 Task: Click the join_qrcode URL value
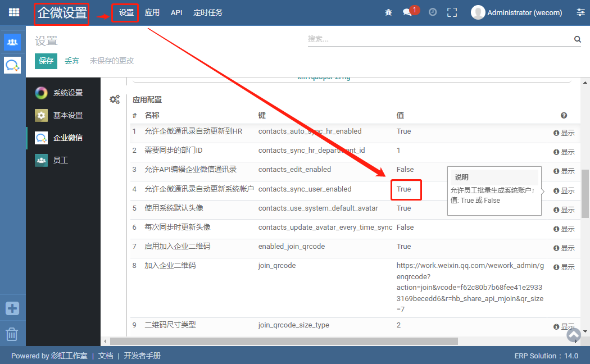click(x=470, y=287)
